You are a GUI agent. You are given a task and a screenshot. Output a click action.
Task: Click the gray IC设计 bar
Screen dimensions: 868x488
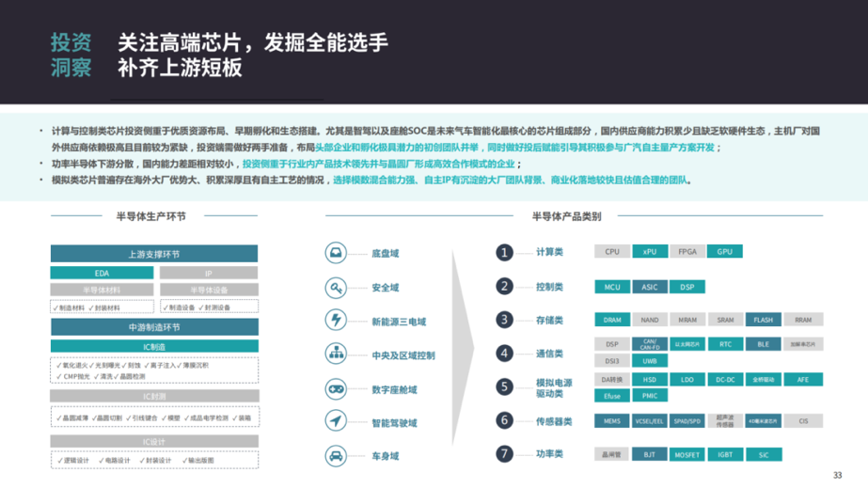[x=154, y=441]
